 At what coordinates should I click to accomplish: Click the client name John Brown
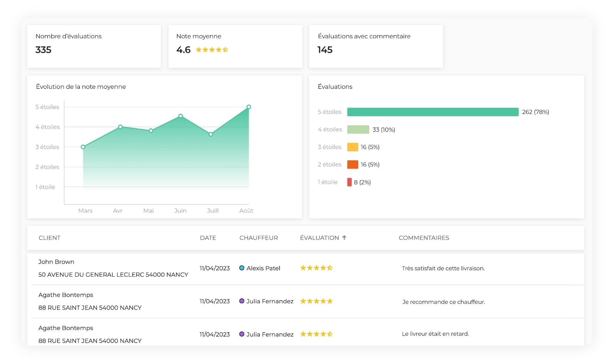pyautogui.click(x=56, y=261)
